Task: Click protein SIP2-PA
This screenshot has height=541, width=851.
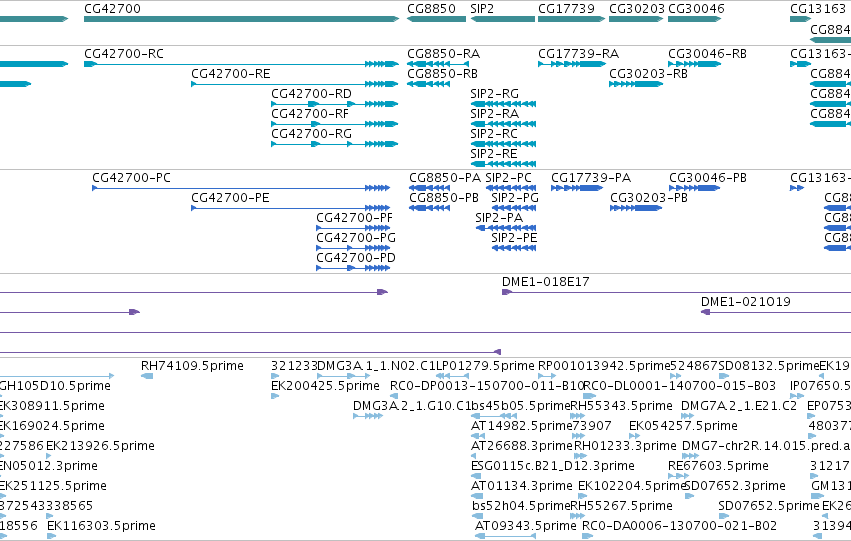Action: point(506,228)
